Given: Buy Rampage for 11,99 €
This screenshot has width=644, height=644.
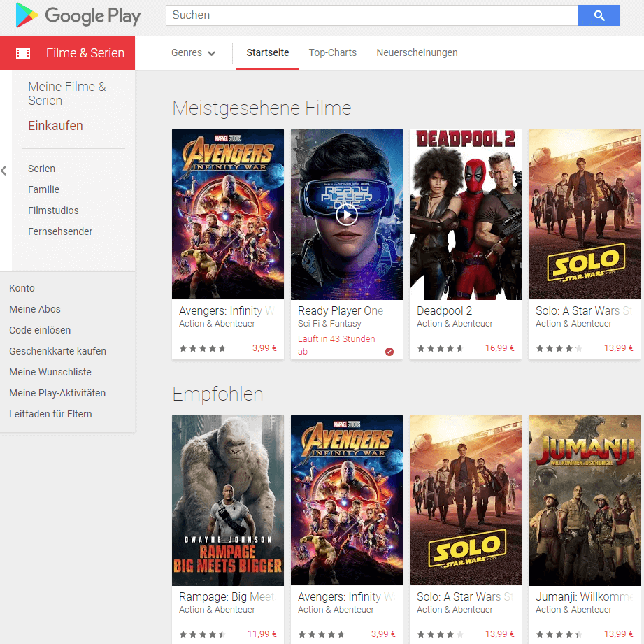Looking at the screenshot, I should click(262, 634).
